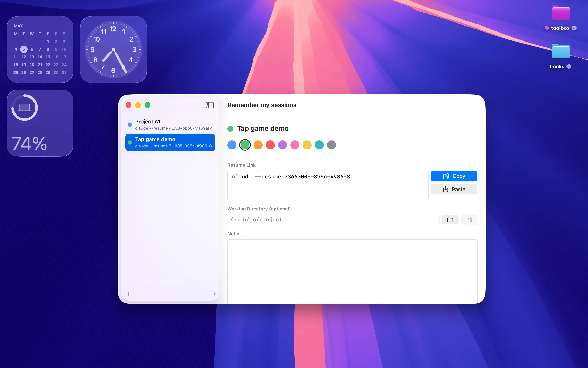Choose the teal color swatch

(x=319, y=145)
